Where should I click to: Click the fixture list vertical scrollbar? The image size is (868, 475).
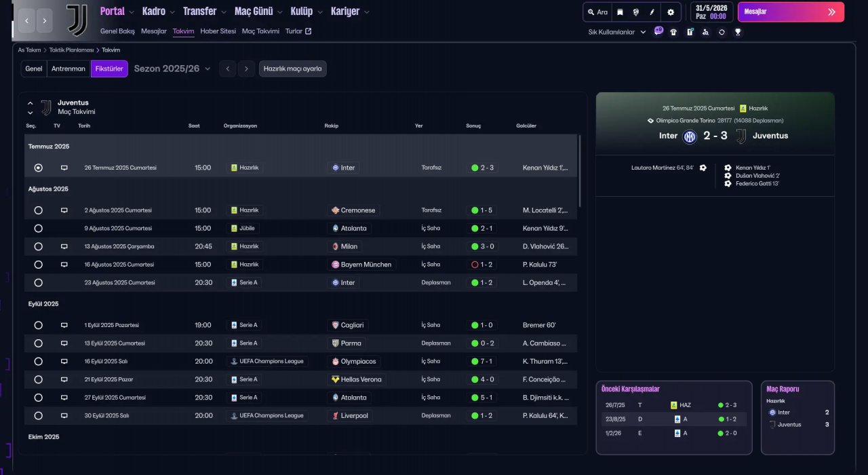coord(579,171)
